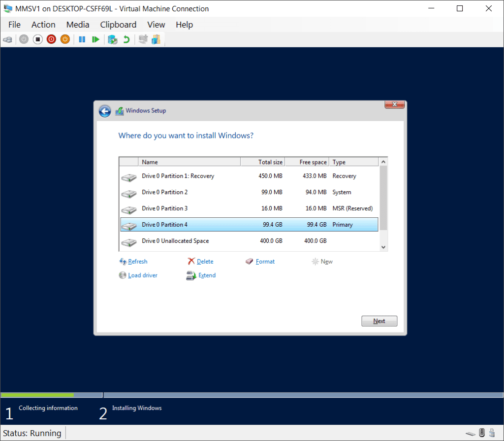Open the Media menu
Screen dimensions: 504x441
78,25
